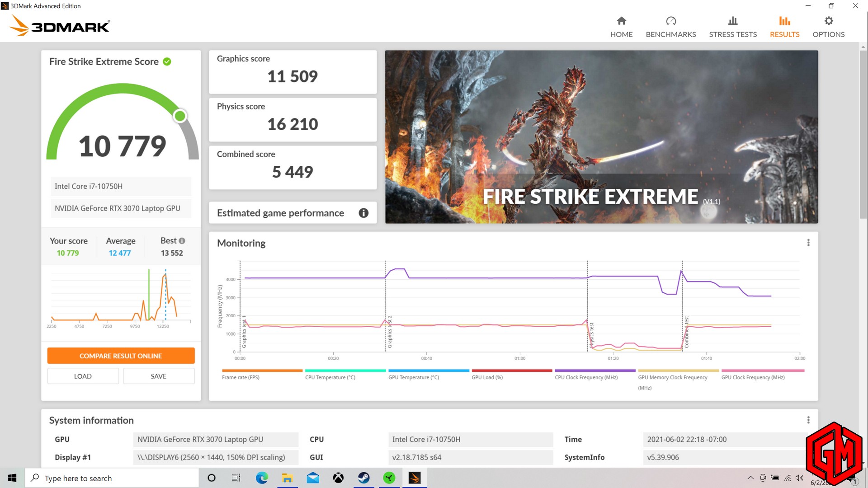This screenshot has width=868, height=488.
Task: Click the Wi-Fi network tray icon
Action: click(788, 478)
